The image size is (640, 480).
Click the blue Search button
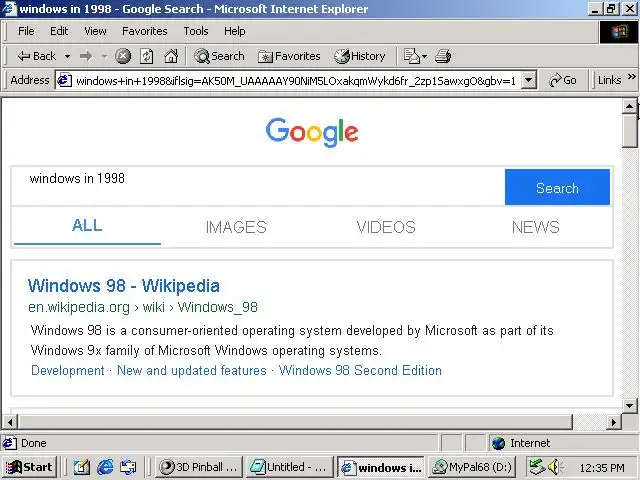(x=557, y=187)
